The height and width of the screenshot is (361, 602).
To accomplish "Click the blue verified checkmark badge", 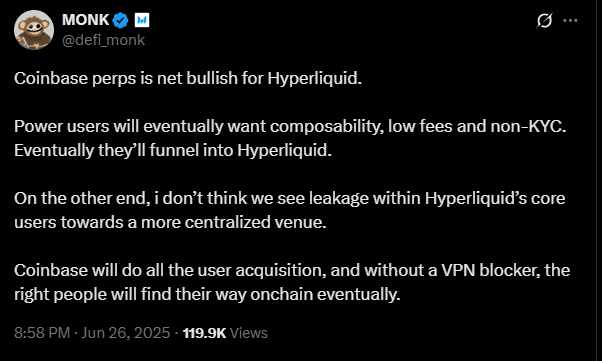I will tap(121, 20).
